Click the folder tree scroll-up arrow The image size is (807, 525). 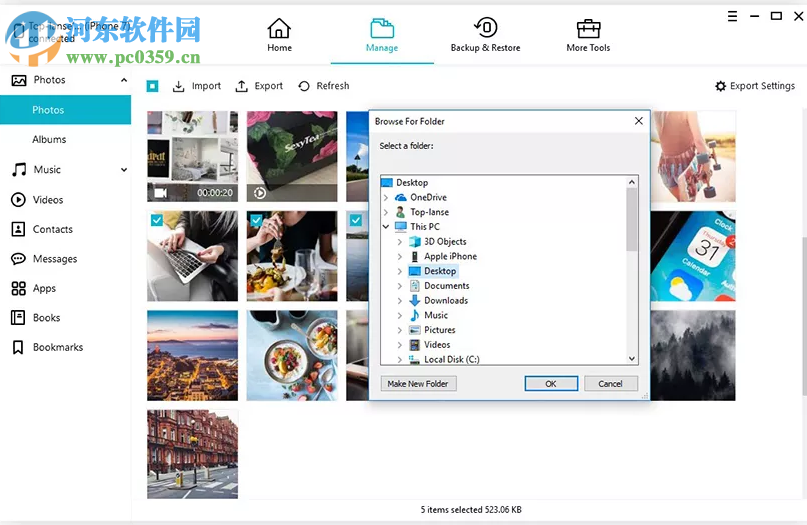[x=632, y=182]
